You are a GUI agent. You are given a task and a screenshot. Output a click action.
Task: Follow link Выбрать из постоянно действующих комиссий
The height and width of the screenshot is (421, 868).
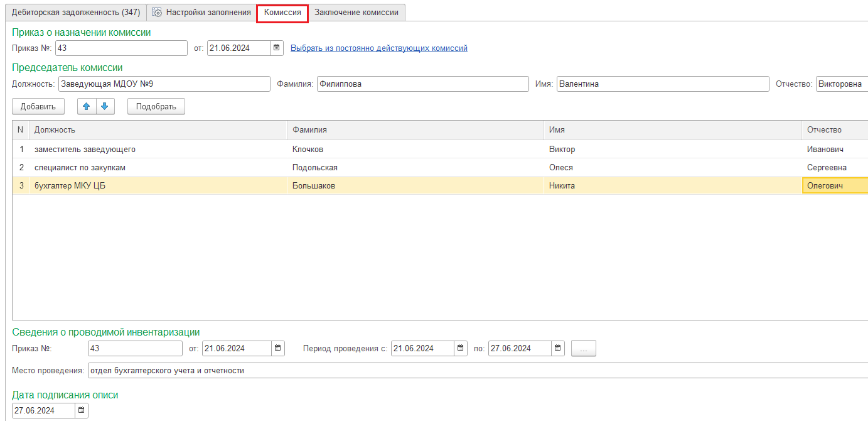coord(379,48)
